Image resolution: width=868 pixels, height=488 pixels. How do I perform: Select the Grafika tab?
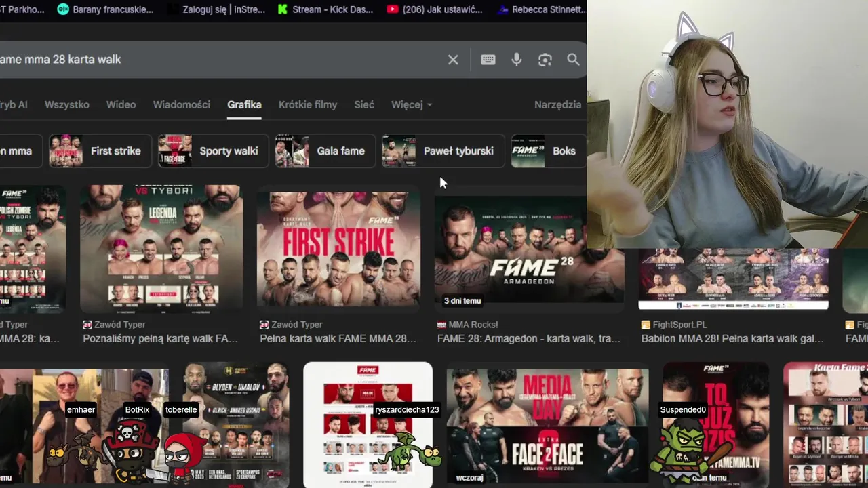[244, 104]
